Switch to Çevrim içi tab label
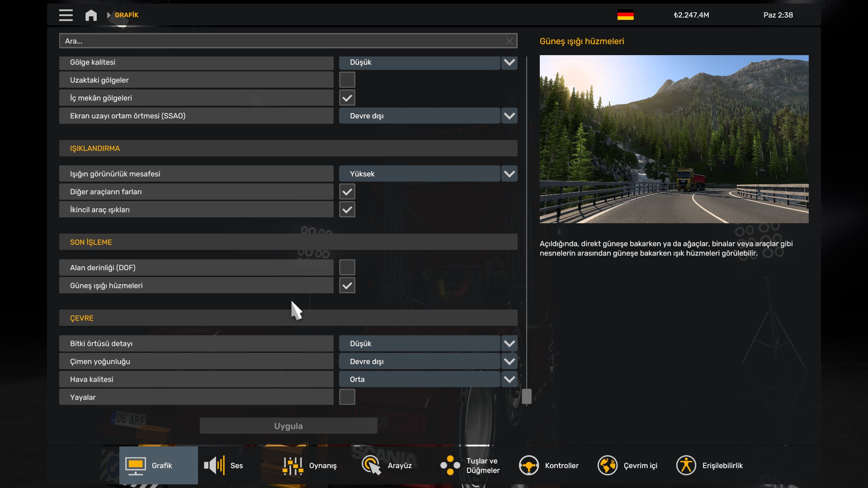 640,466
